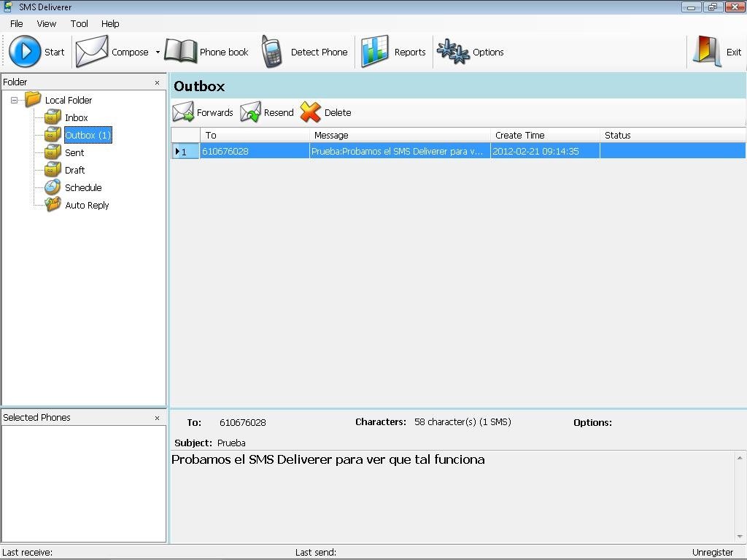Select the Inbox tree item
This screenshot has width=747, height=560.
point(76,117)
